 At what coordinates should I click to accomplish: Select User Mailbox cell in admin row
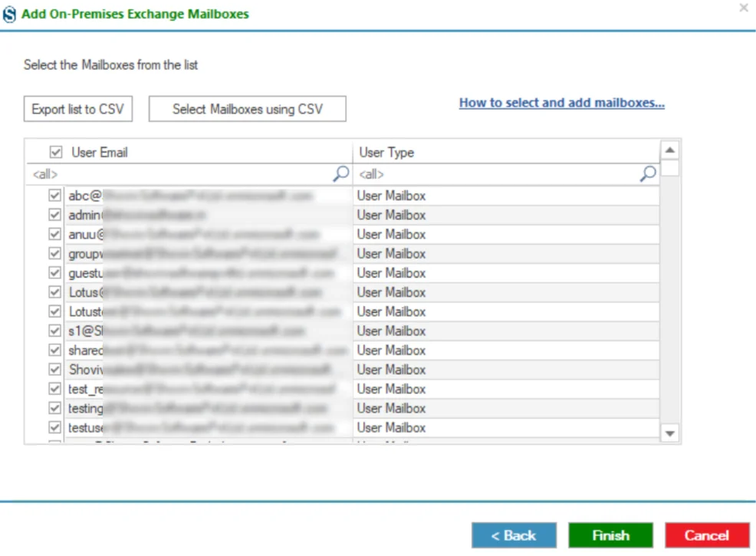[x=506, y=215]
